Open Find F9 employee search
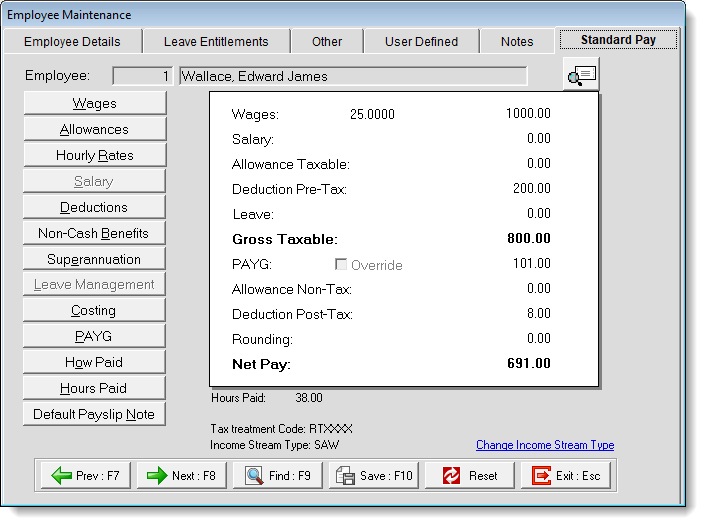The image size is (705, 526). point(277,475)
